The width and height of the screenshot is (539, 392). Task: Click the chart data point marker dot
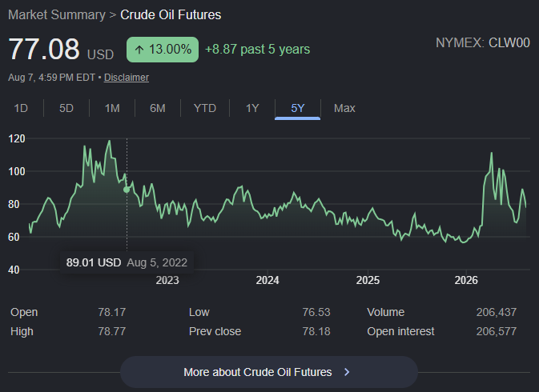(x=127, y=190)
